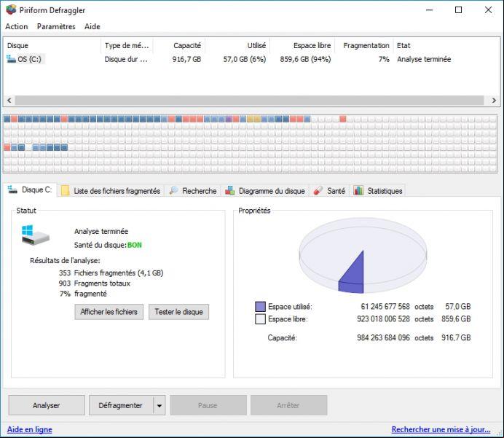Click the magnifier icon of Recherche tab
This screenshot has width=504, height=438.
[x=173, y=190]
